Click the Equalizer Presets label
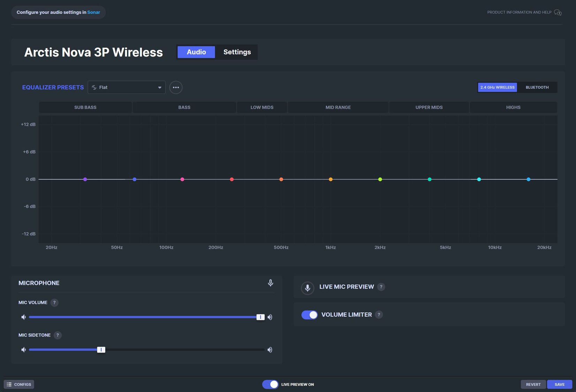Viewport: 576px width, 392px height. click(53, 87)
